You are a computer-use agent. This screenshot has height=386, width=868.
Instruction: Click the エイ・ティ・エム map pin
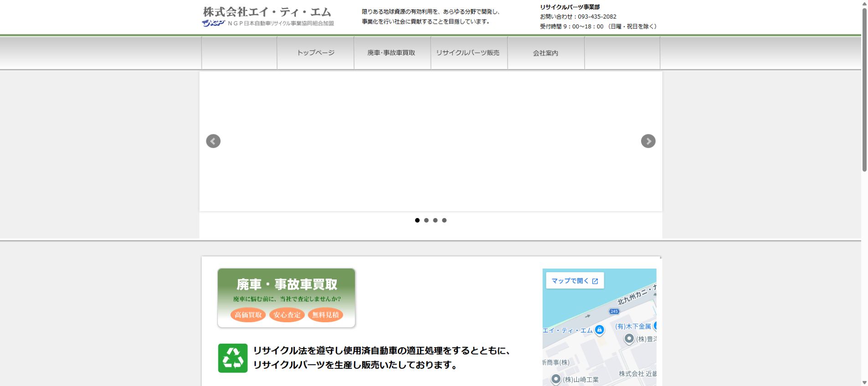pyautogui.click(x=600, y=330)
